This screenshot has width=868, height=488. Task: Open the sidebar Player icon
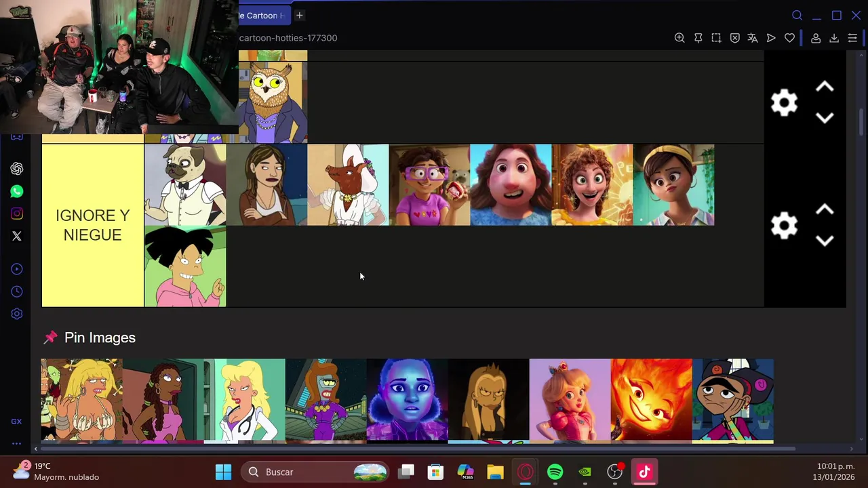(x=17, y=269)
